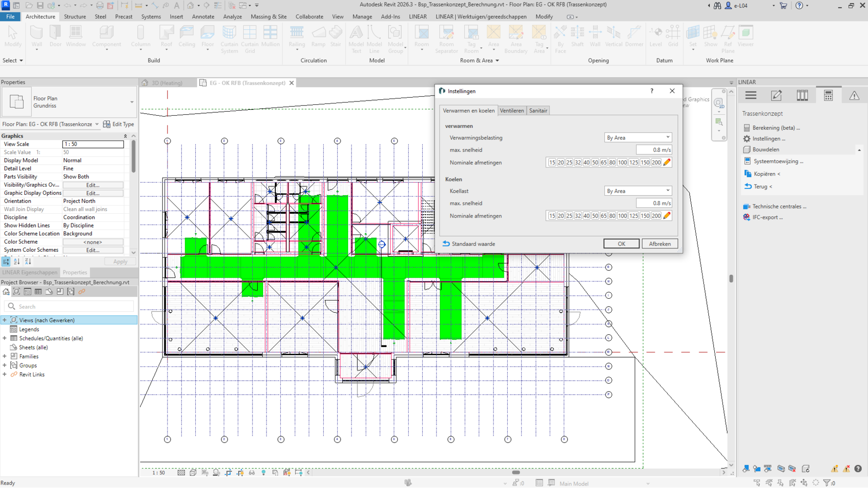
Task: Click the Revit Links filter icon in Project Browser
Action: [82, 292]
